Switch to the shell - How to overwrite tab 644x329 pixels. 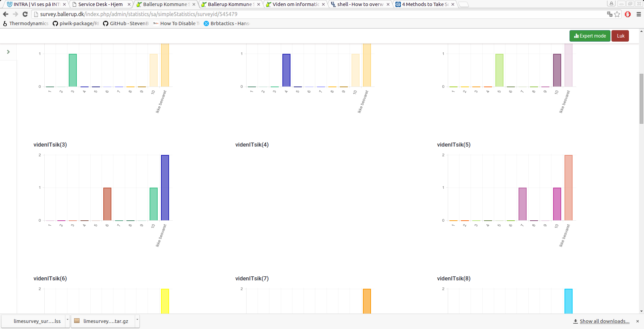tap(360, 4)
